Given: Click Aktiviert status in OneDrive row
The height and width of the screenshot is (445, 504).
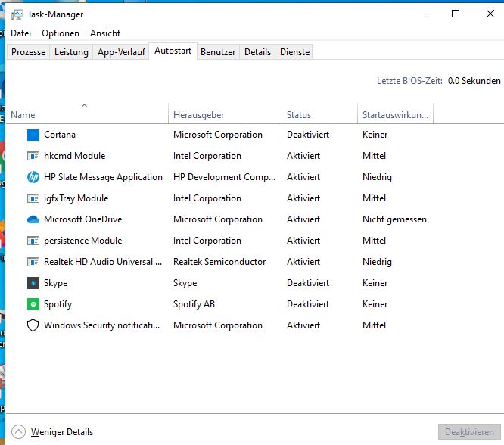Looking at the screenshot, I should tap(303, 219).
